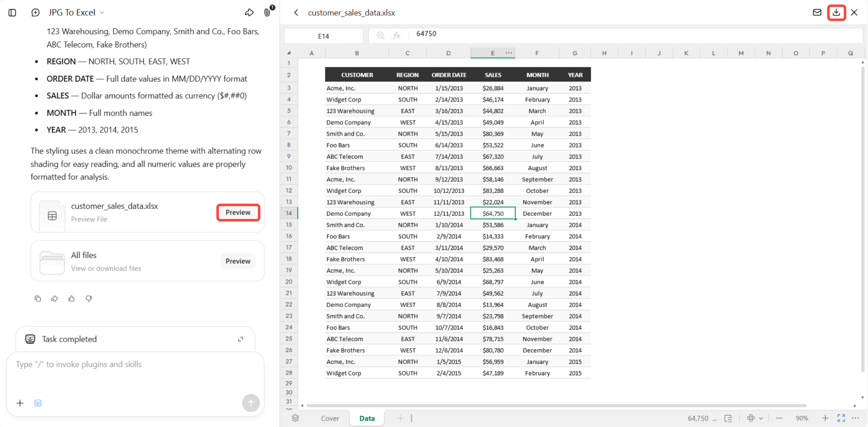The width and height of the screenshot is (868, 427).
Task: Click the ORDER DATE header cell
Action: tap(448, 75)
